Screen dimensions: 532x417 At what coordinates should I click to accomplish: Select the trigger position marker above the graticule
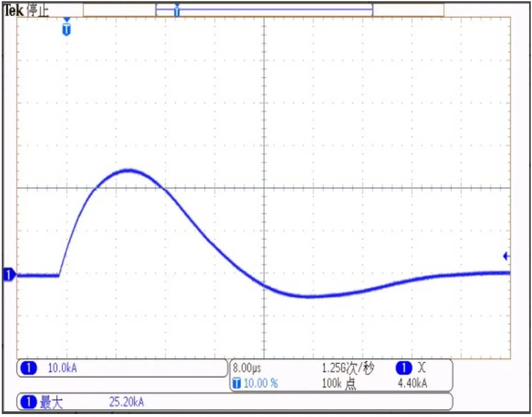[x=66, y=28]
